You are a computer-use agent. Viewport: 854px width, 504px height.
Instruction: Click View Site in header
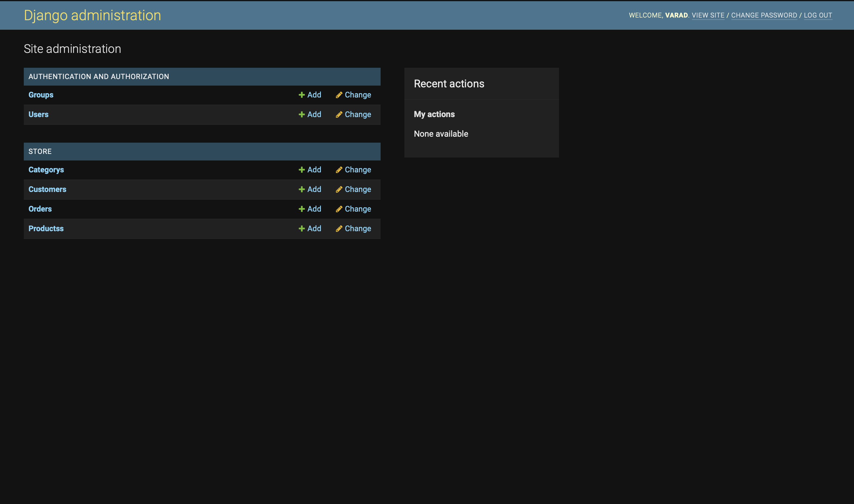tap(708, 15)
